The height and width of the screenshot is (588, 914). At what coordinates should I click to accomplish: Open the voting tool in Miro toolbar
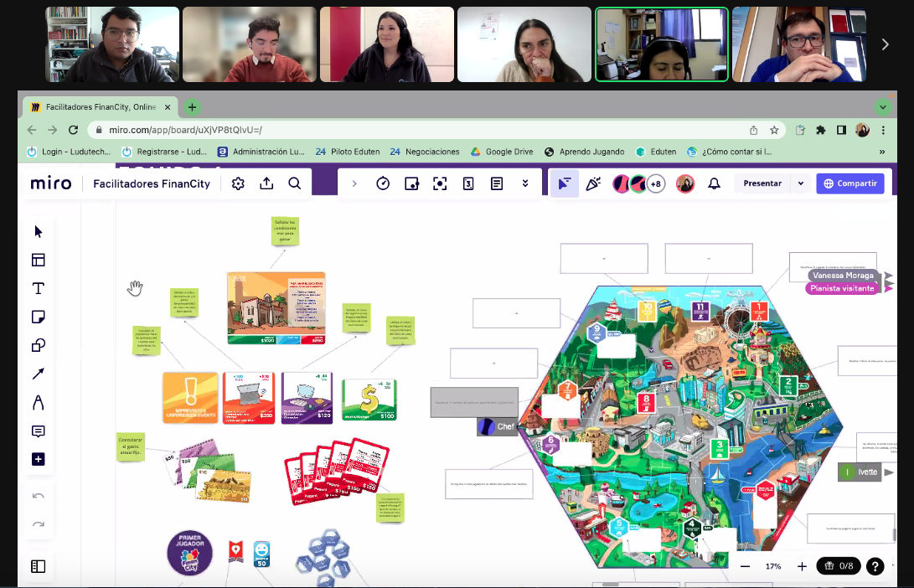click(411, 183)
